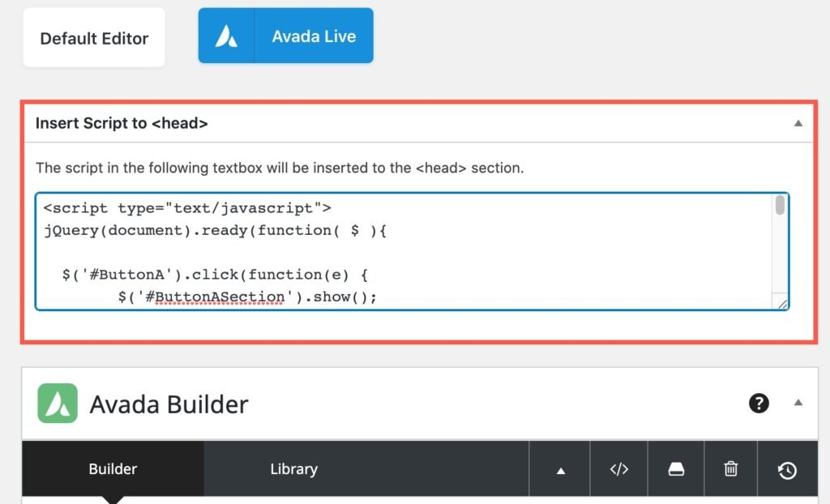Click the save to library drive icon
Viewport: 830px width, 504px height.
[x=676, y=470]
